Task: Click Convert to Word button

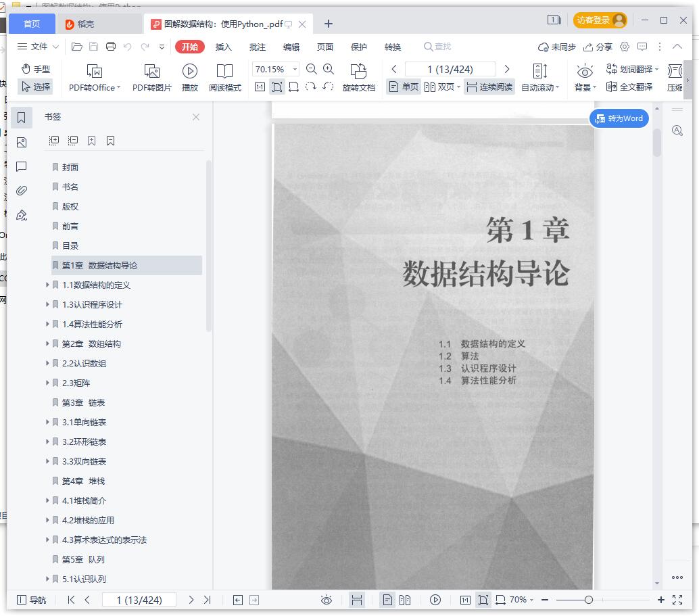Action: (x=619, y=118)
